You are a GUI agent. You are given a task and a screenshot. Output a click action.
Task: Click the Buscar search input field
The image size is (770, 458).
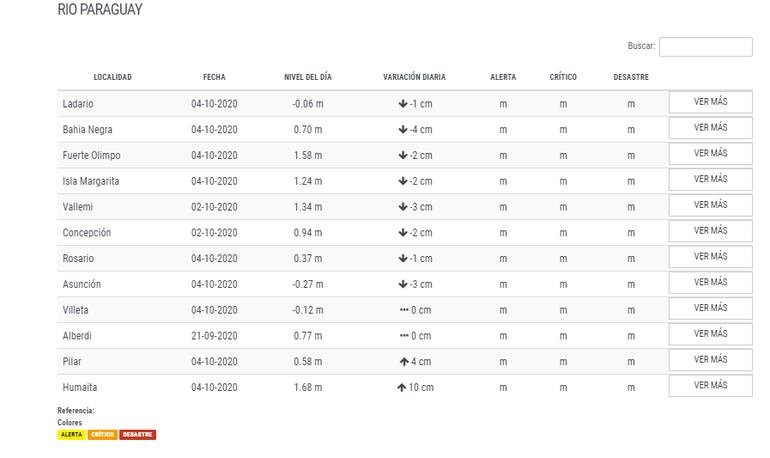[x=705, y=47]
